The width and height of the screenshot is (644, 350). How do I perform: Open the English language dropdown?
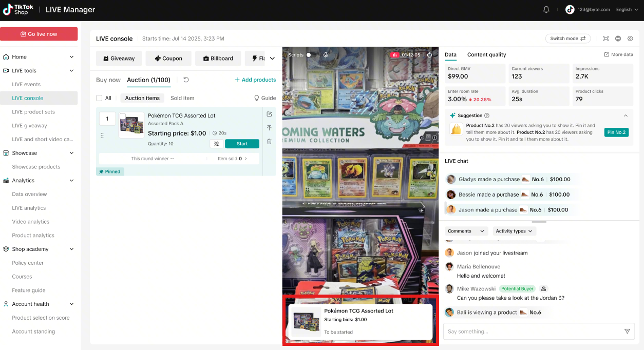[627, 9]
